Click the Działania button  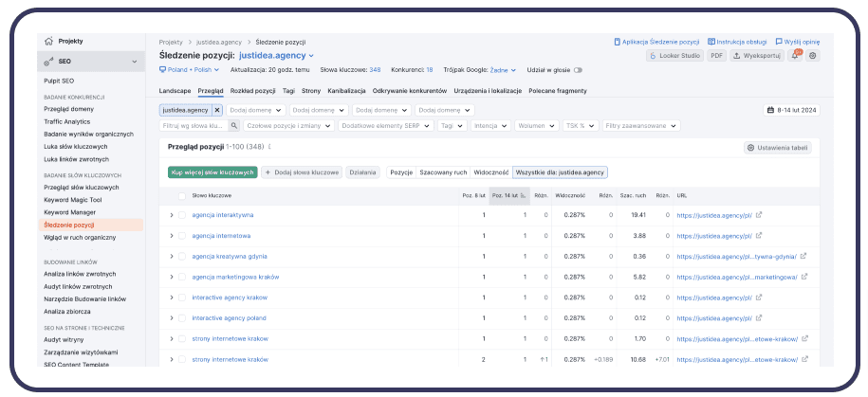pos(363,172)
